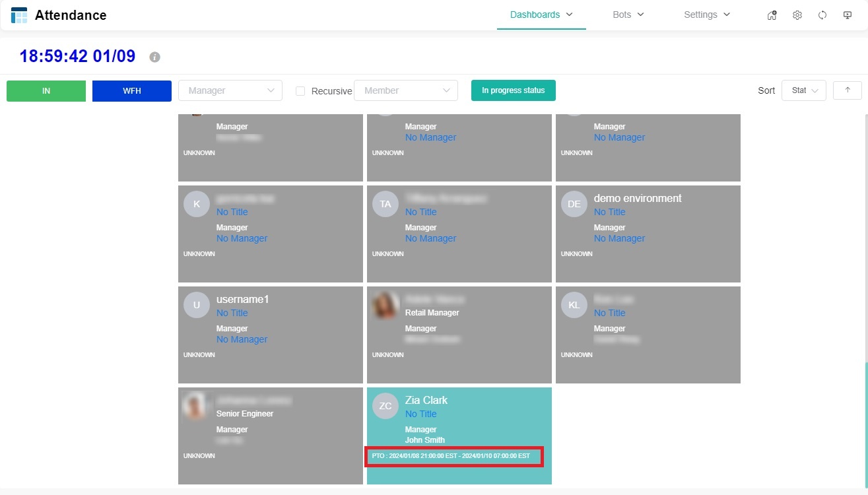Image resolution: width=868 pixels, height=495 pixels.
Task: Click the blue WFH button
Action: click(x=132, y=91)
